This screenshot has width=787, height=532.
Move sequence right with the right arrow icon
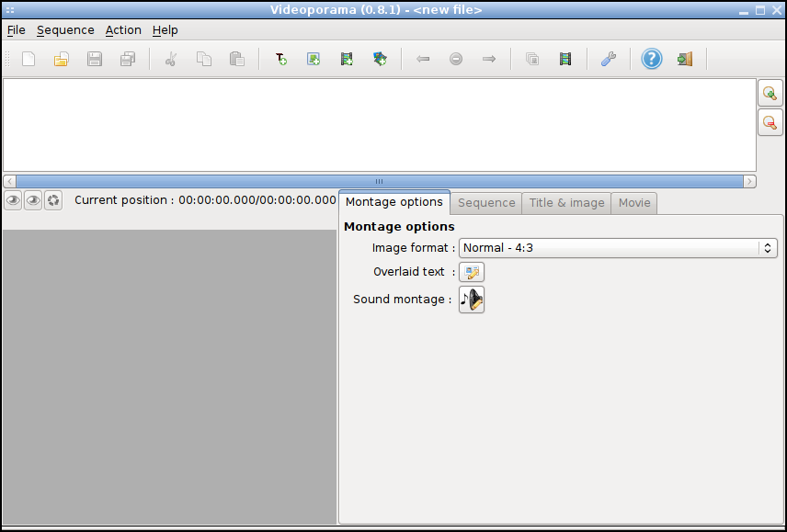point(489,59)
